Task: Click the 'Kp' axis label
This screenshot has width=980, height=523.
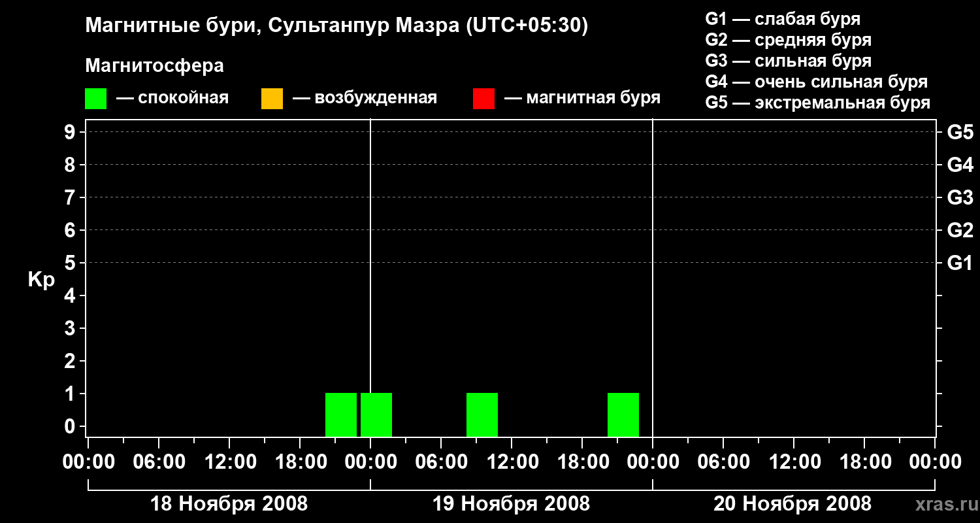Action: point(41,279)
